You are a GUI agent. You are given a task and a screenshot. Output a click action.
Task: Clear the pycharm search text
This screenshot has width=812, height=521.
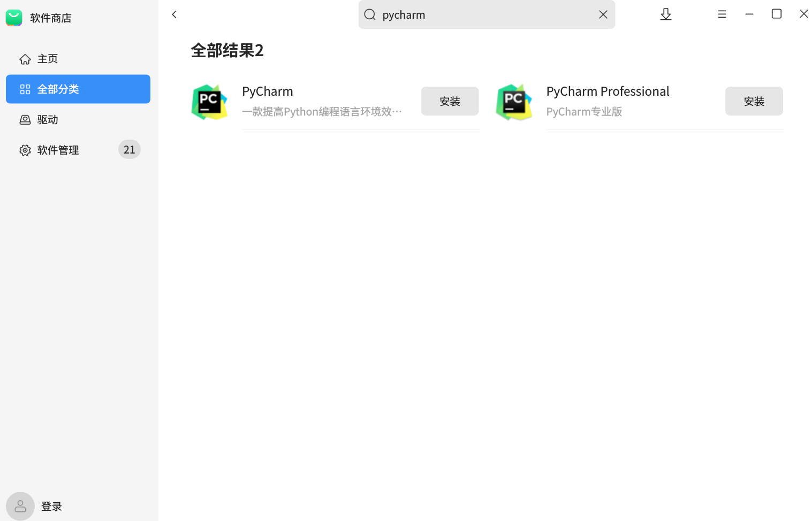click(x=603, y=14)
